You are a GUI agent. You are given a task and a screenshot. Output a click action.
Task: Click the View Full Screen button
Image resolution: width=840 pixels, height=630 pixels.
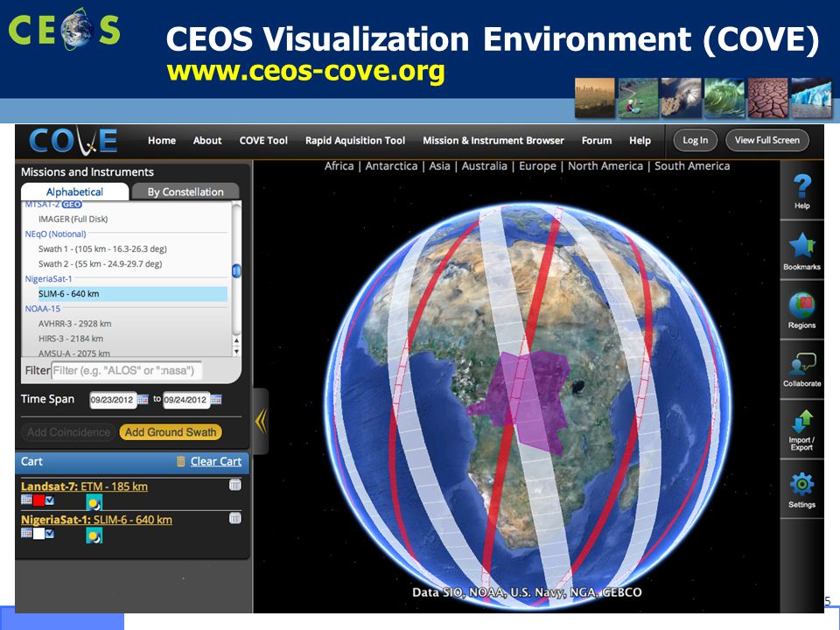tap(767, 140)
